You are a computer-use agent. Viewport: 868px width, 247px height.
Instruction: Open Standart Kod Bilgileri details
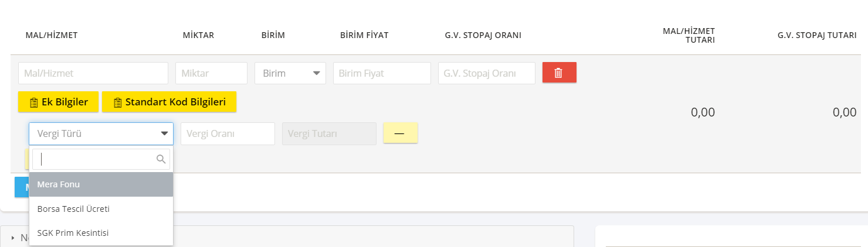(169, 102)
